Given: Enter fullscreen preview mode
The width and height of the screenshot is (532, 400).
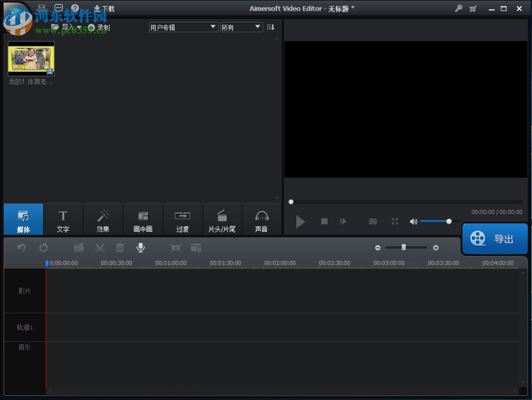Looking at the screenshot, I should [395, 222].
